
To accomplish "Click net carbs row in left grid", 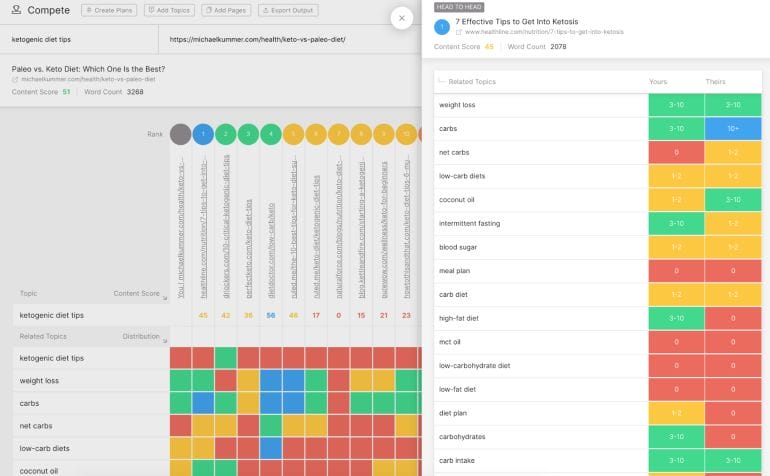I will [x=217, y=426].
